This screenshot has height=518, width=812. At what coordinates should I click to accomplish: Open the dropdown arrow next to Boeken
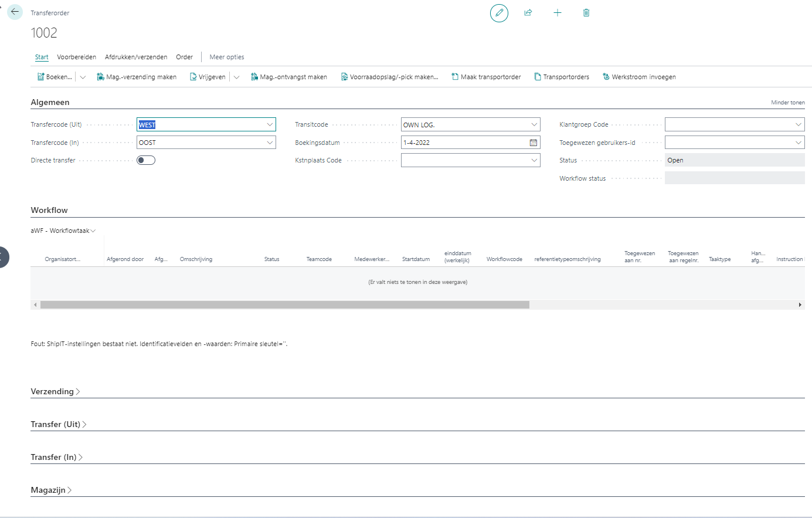click(x=83, y=77)
